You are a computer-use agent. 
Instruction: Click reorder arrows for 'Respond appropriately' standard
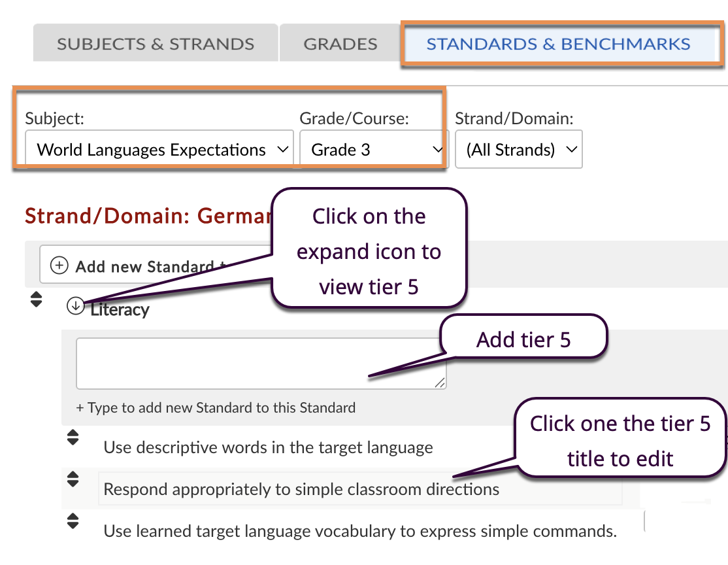[x=73, y=479]
